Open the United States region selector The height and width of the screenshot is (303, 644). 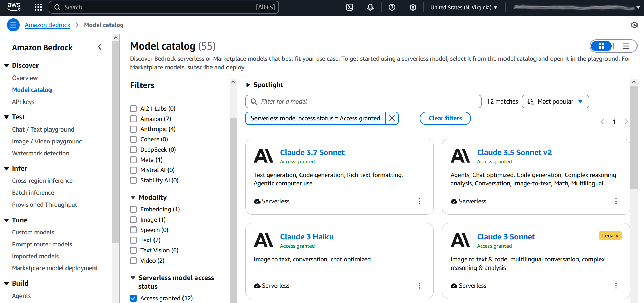pos(464,7)
